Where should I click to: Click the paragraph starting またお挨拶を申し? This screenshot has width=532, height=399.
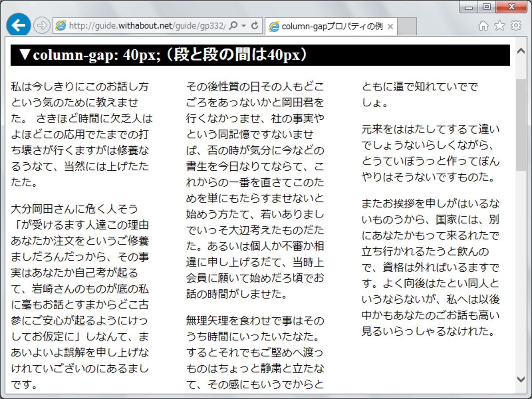430,267
